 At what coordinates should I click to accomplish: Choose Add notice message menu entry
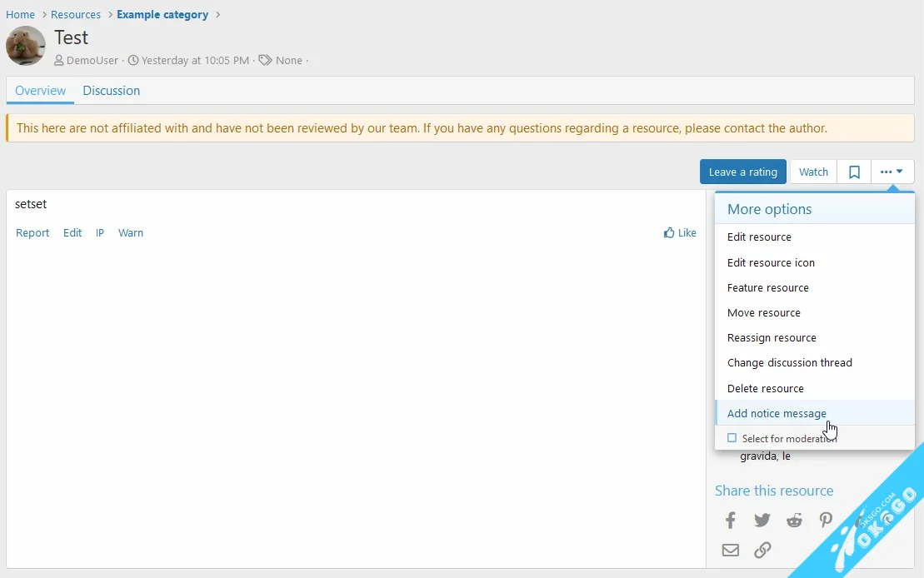[777, 413]
